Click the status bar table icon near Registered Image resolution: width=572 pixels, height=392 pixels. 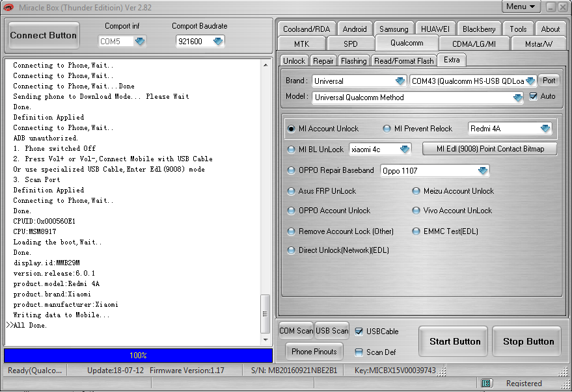pos(486,383)
